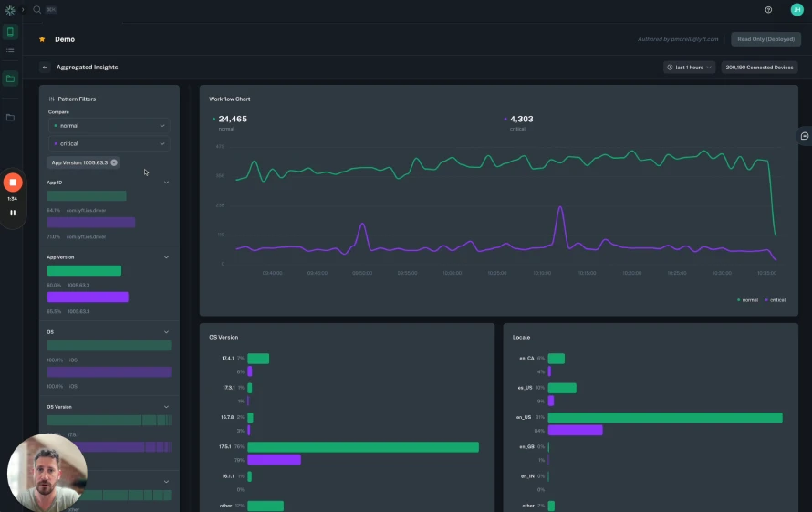812x512 pixels.
Task: Collapse the OS filter section
Action: pos(166,332)
